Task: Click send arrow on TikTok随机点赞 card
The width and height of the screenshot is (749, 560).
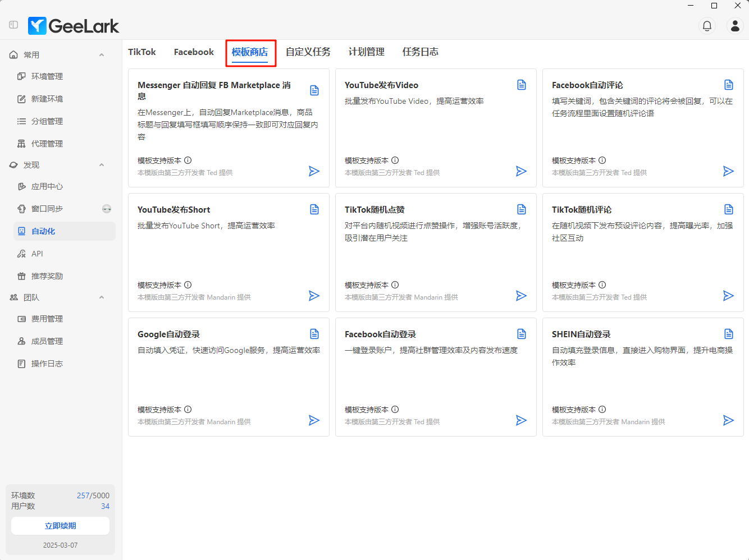Action: pyautogui.click(x=521, y=296)
